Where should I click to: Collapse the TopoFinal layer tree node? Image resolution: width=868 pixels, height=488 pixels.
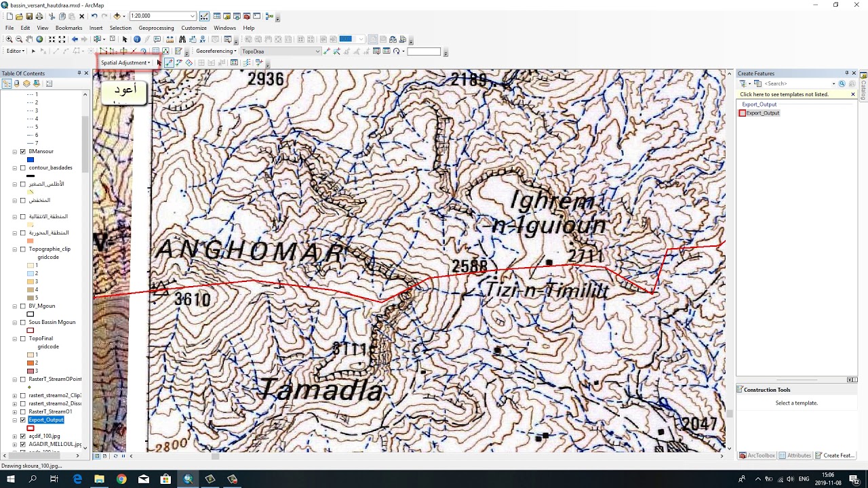(x=15, y=339)
